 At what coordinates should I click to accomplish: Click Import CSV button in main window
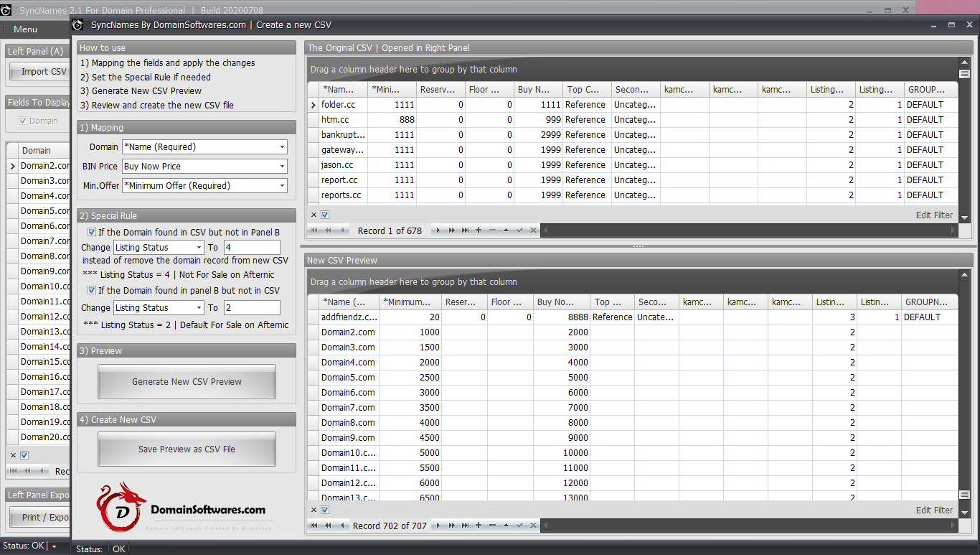40,71
